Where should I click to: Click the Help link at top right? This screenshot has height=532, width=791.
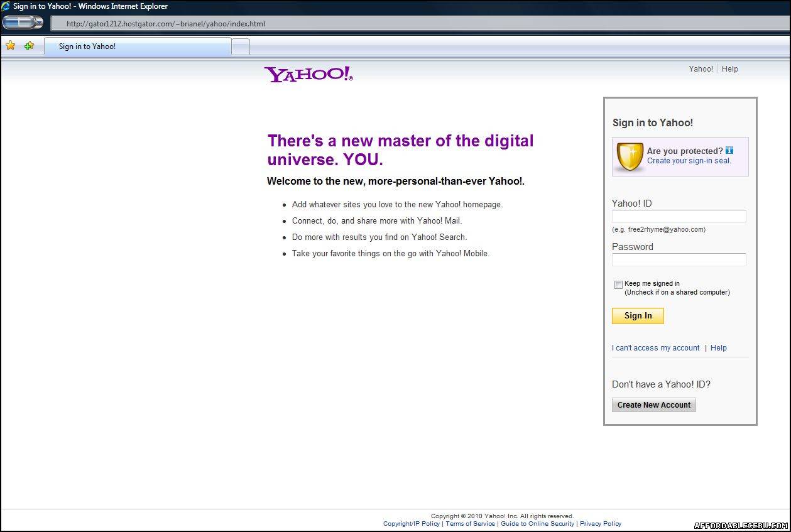pos(730,69)
